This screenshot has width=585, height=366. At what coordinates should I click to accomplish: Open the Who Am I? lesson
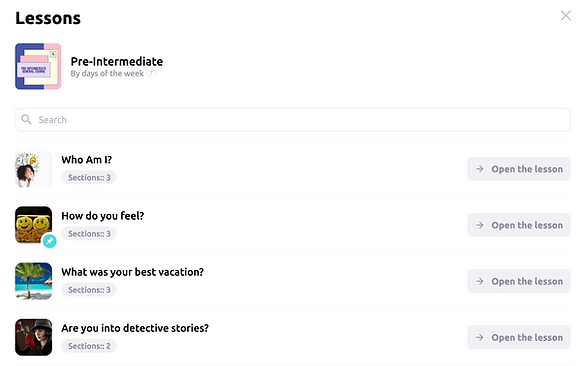pos(519,169)
